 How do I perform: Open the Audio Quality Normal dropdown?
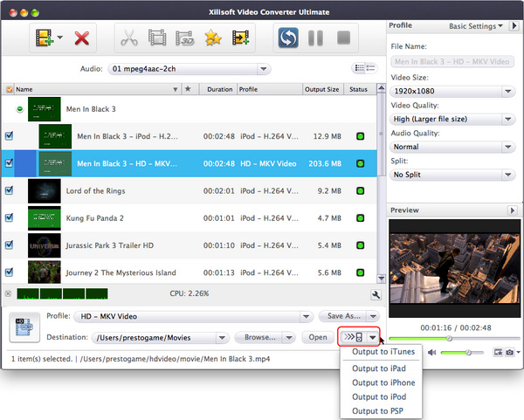click(x=452, y=147)
